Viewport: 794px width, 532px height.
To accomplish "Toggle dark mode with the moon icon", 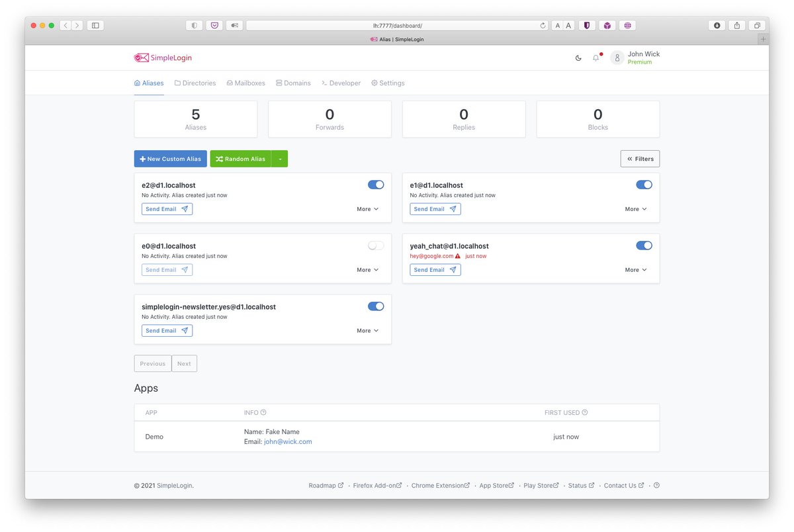I will click(578, 58).
